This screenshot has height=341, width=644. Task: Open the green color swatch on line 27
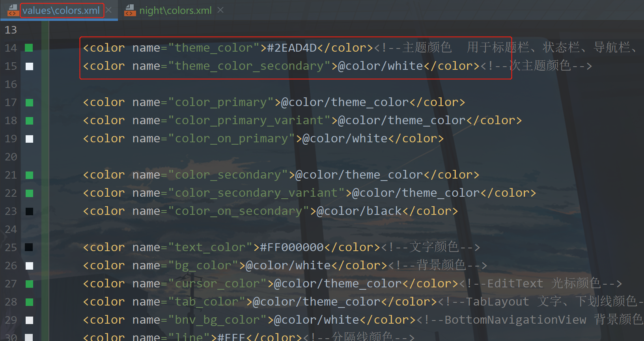coord(29,284)
